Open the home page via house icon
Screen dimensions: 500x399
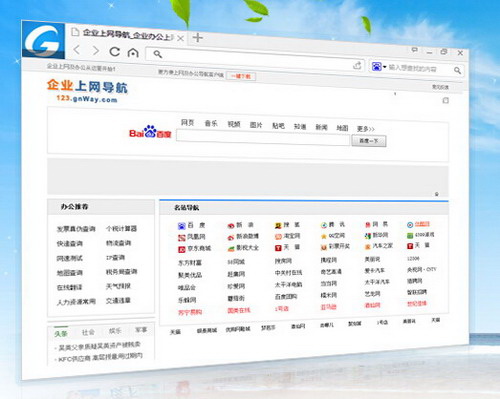(x=133, y=52)
